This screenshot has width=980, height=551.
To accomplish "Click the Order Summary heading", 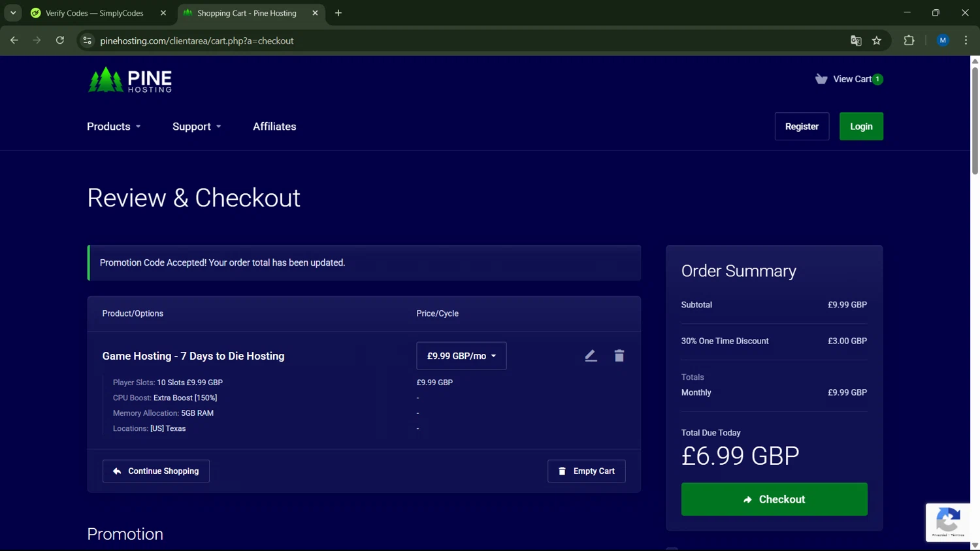I will point(739,271).
